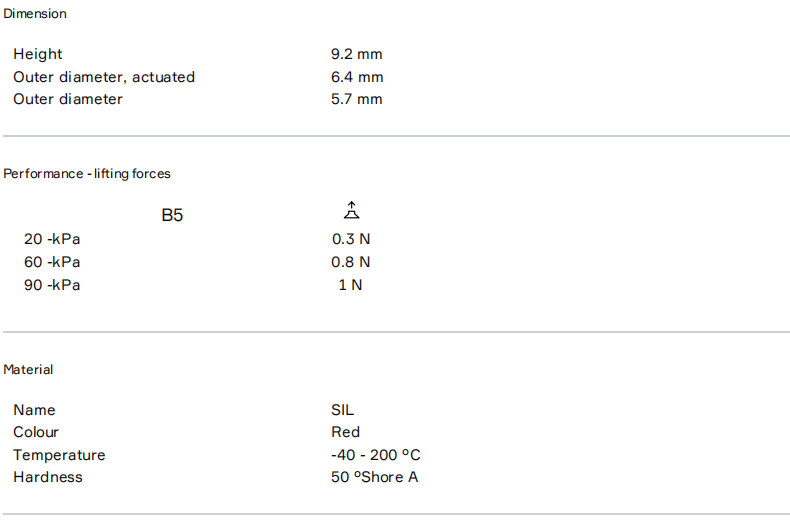Click the 6.4 mm value
The width and height of the screenshot is (790, 522).
(x=357, y=77)
